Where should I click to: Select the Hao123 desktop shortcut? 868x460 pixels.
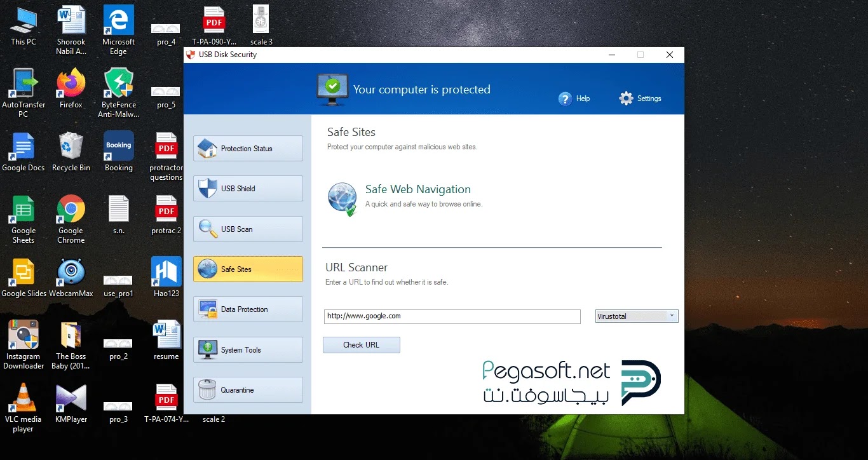pos(166,278)
